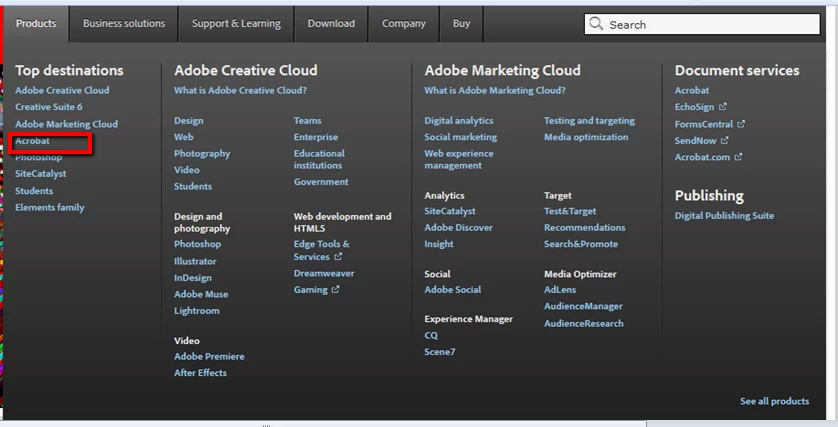
Task: Click the external-link icon beside SendNow
Action: (725, 141)
